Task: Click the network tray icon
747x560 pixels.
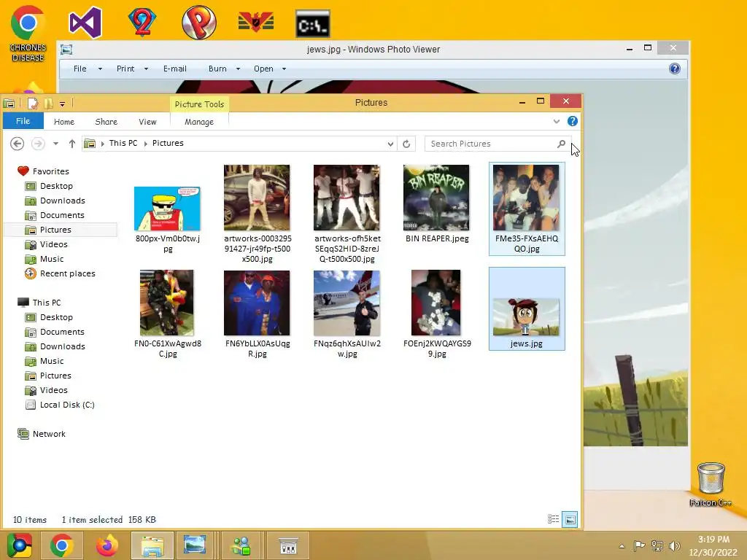Action: pos(657,546)
